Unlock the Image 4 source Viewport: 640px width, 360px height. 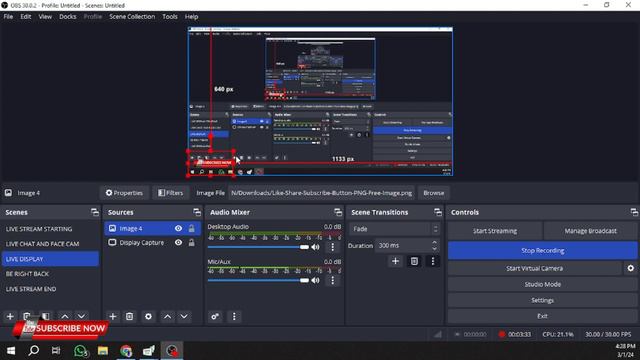coord(191,229)
